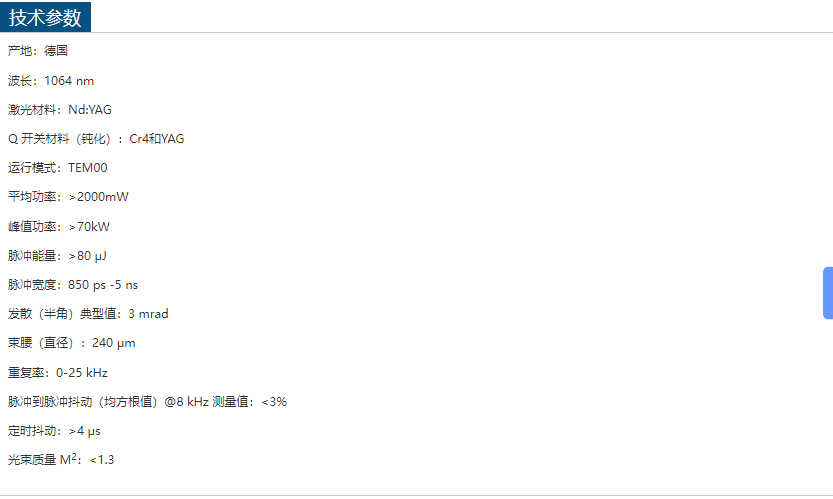Select the 脉冲能量 >80 μJ line
Image resolution: width=833 pixels, height=499 pixels.
click(57, 255)
